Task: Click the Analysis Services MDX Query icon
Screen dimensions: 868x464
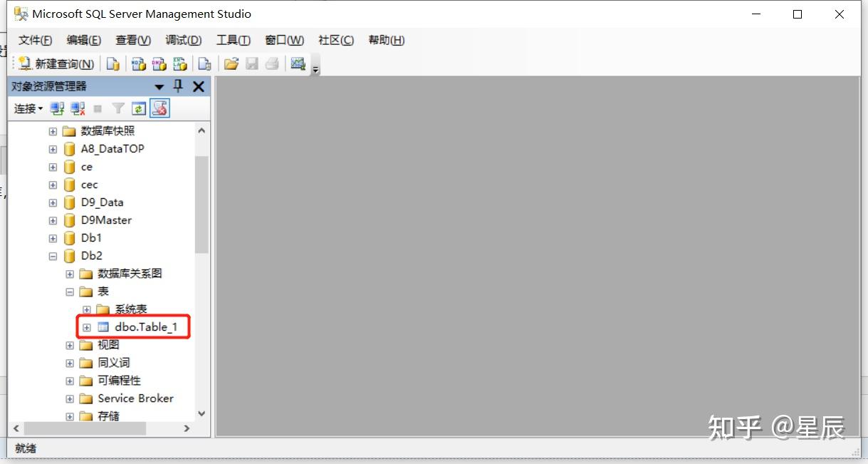Action: [137, 64]
